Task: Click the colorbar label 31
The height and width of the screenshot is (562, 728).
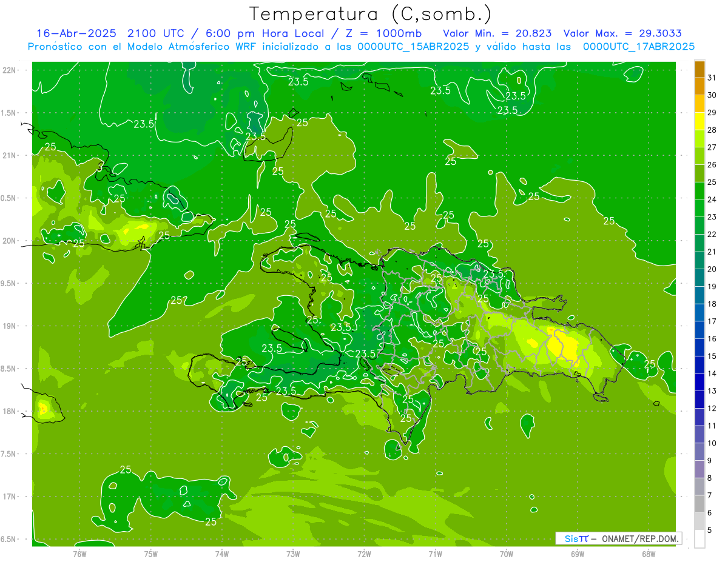Action: [x=712, y=78]
